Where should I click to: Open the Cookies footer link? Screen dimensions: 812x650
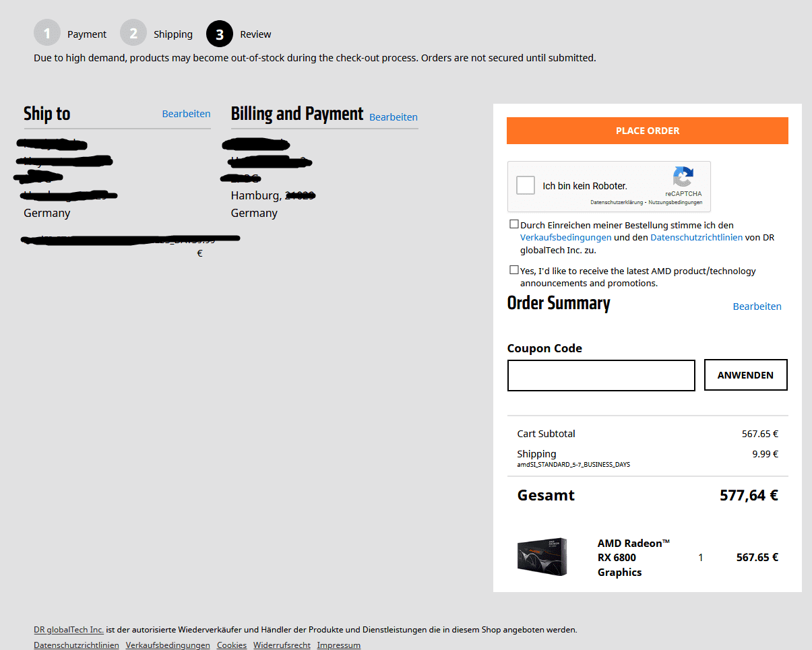coord(232,645)
